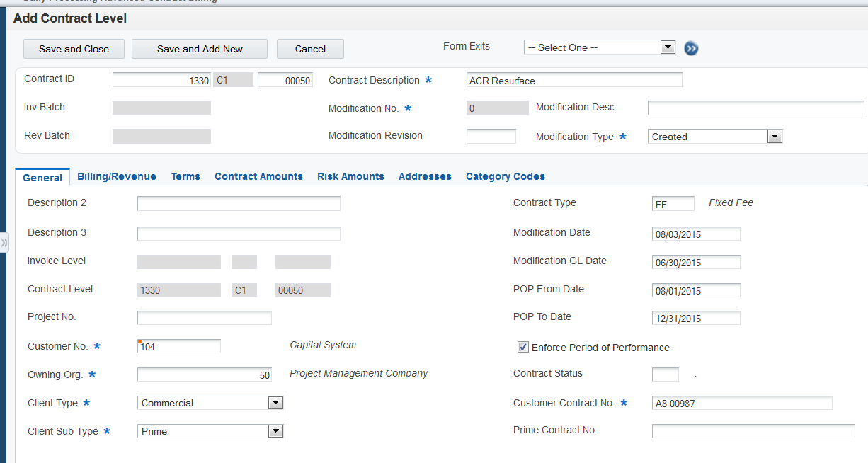Image resolution: width=868 pixels, height=463 pixels.
Task: Switch to the Billing/Revenue tab
Action: [x=117, y=176]
